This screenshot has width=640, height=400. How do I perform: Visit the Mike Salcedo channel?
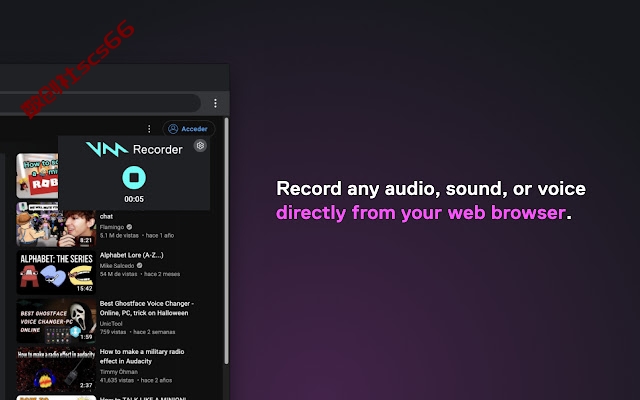pos(117,266)
